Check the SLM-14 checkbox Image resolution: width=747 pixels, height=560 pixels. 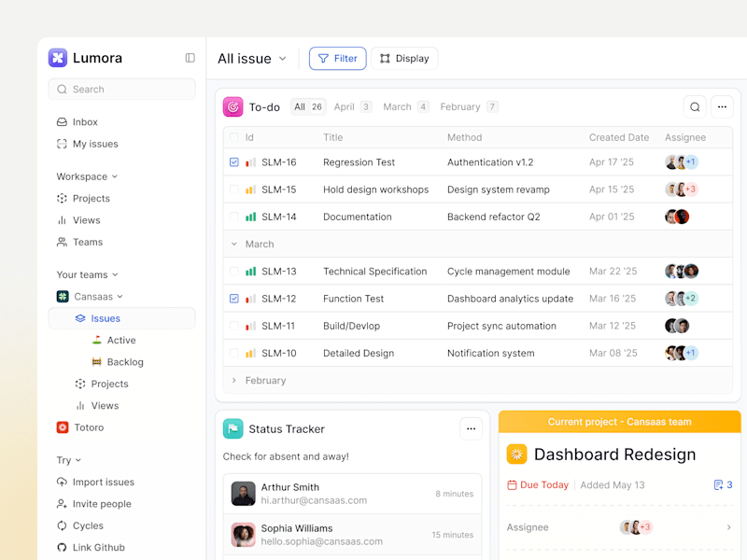pyautogui.click(x=234, y=217)
